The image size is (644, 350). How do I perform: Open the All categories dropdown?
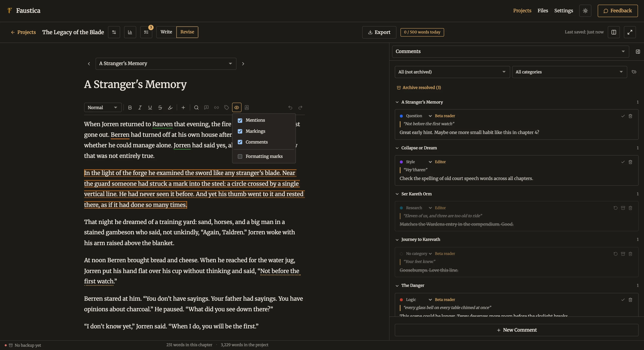pyautogui.click(x=569, y=72)
